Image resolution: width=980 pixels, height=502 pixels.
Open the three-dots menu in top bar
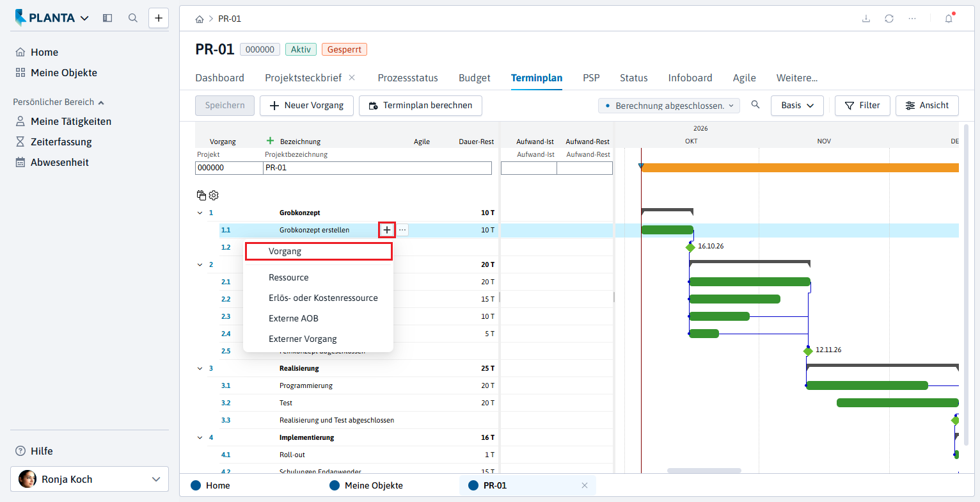point(912,19)
